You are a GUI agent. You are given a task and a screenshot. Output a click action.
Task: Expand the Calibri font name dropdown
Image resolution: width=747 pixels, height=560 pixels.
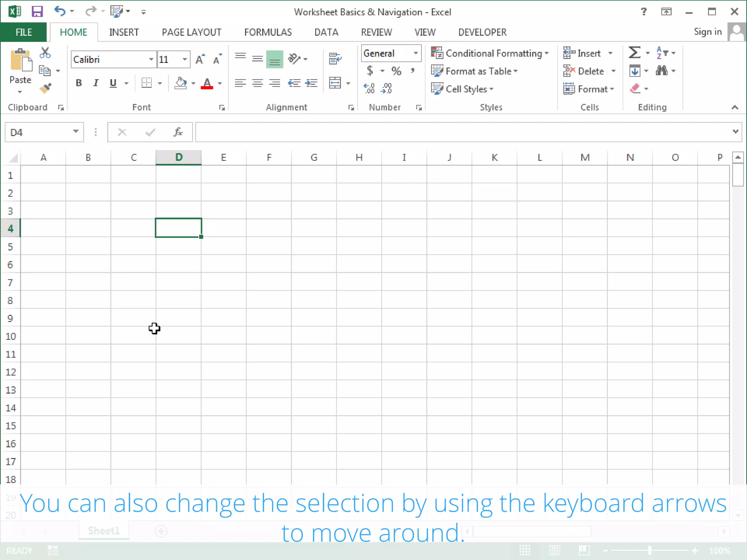pyautogui.click(x=151, y=59)
